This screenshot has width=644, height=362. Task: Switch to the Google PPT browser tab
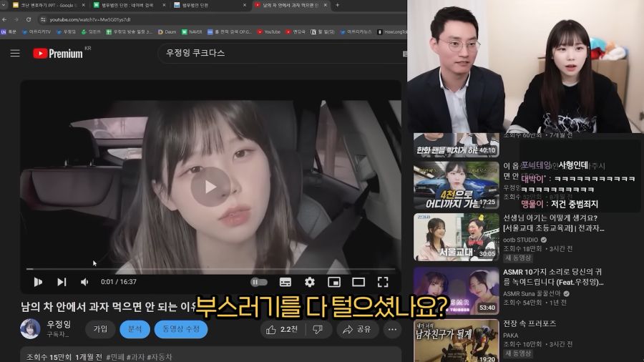click(48, 5)
